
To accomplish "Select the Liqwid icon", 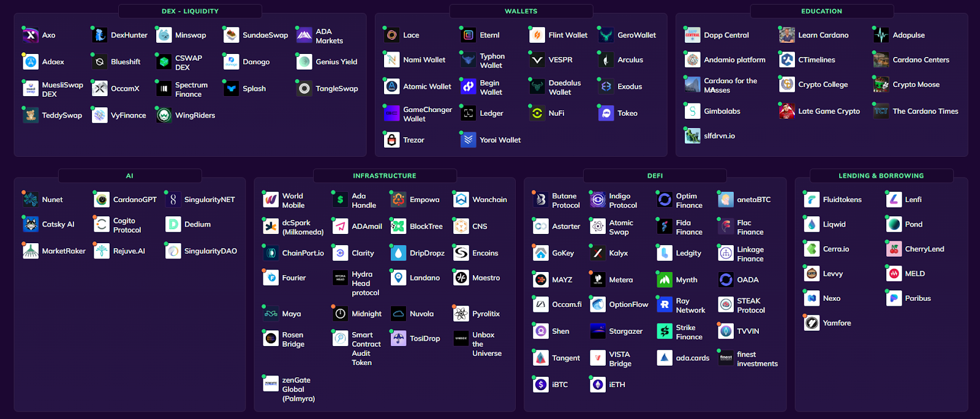I will pos(812,225).
